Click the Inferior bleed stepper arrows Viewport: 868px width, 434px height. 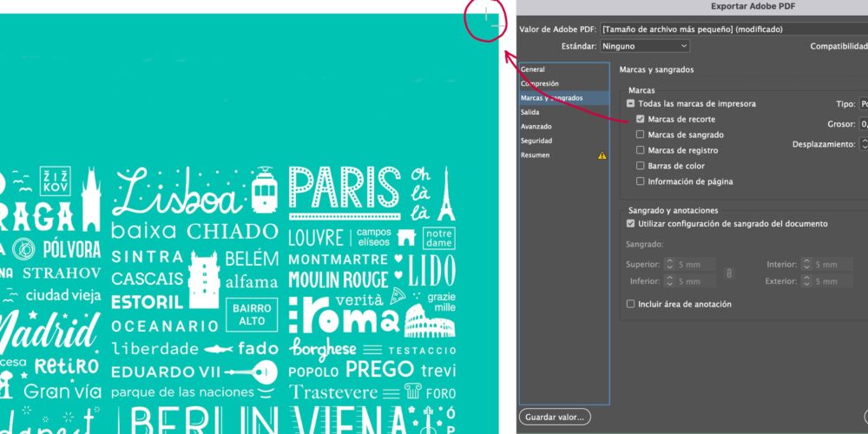coord(669,281)
